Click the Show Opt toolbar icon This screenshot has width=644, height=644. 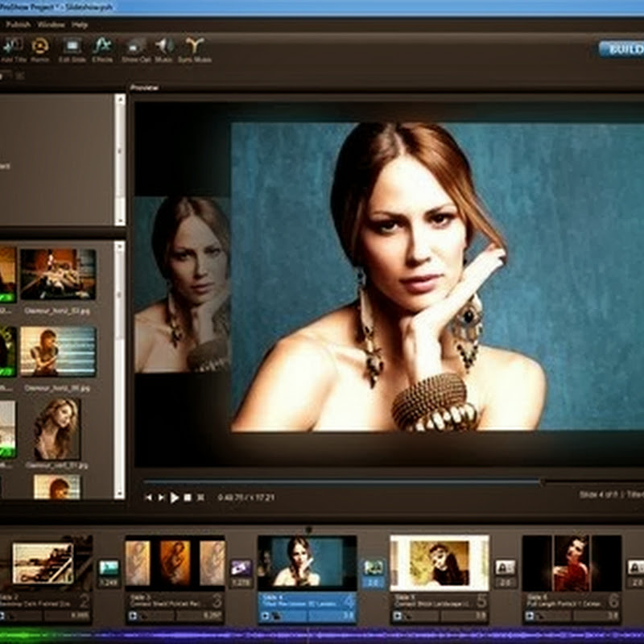pyautogui.click(x=135, y=47)
